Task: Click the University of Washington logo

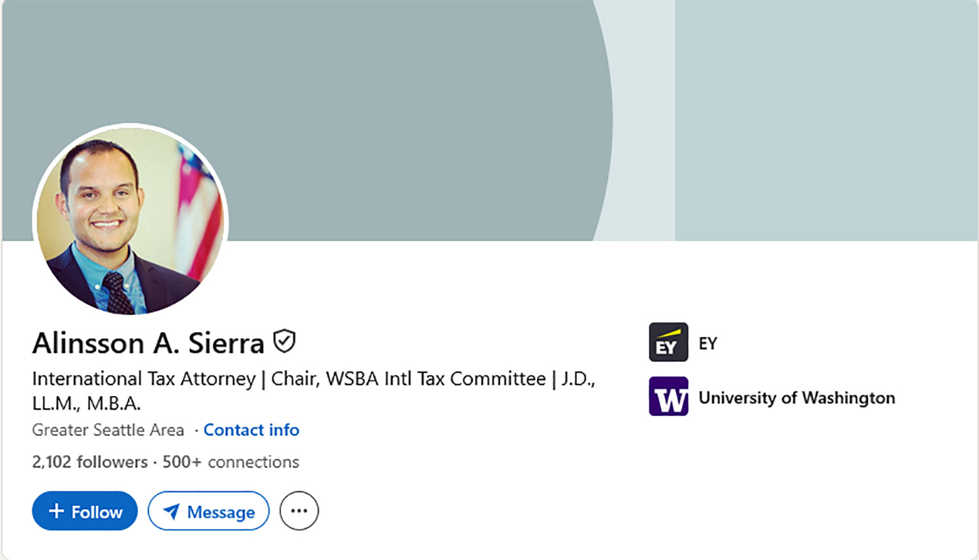Action: [668, 396]
